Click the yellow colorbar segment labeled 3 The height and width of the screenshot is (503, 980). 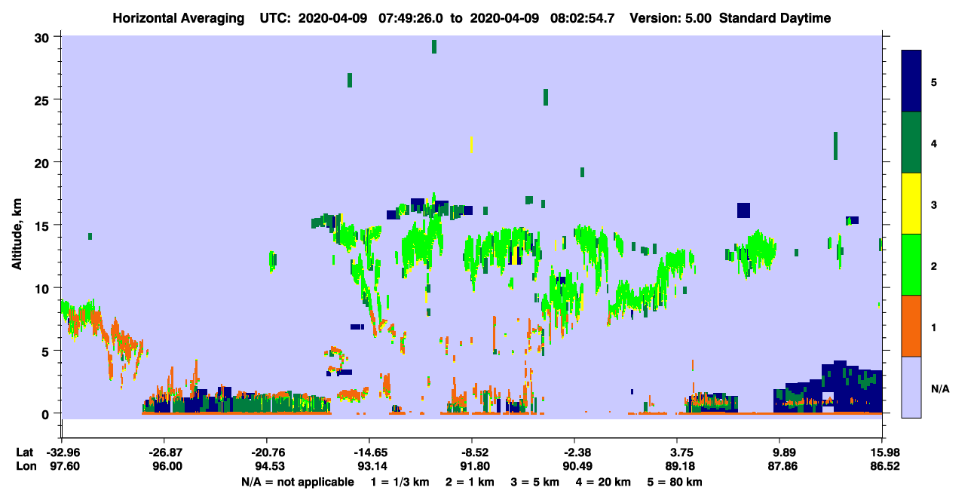911,204
